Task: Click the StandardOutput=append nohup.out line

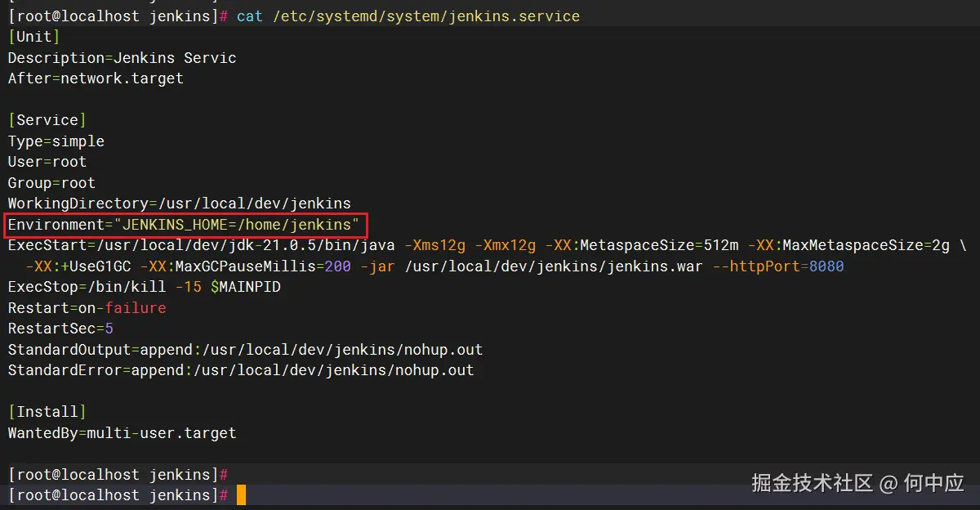Action: (x=245, y=350)
